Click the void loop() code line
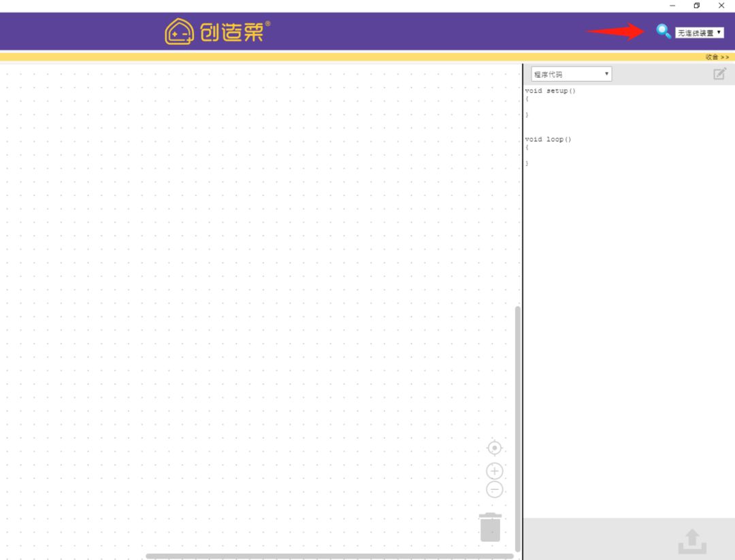Screen dimensions: 735x560 point(548,139)
